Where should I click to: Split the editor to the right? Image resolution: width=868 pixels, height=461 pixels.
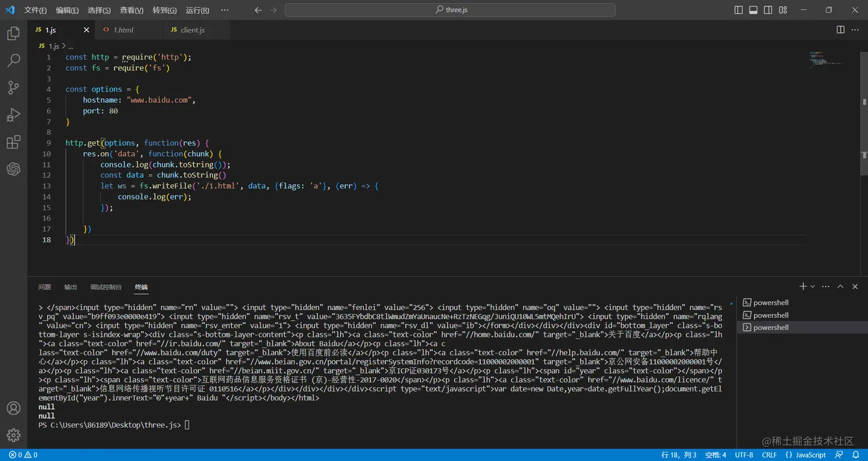click(x=840, y=30)
